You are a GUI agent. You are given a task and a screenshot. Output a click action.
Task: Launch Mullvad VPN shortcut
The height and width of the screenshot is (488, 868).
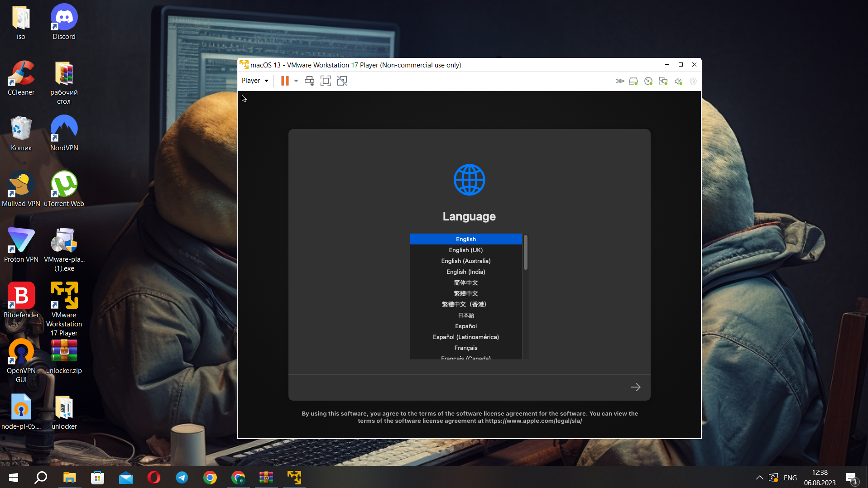21,190
